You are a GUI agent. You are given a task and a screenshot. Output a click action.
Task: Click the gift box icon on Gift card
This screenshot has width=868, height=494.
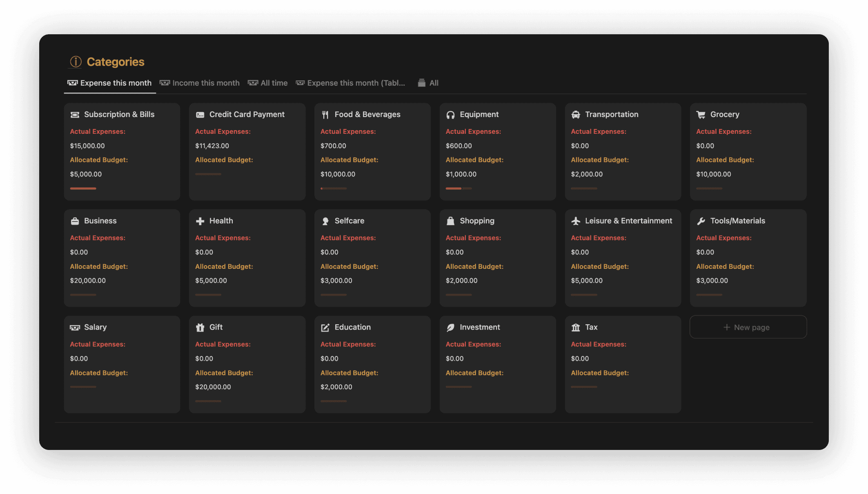pyautogui.click(x=200, y=328)
